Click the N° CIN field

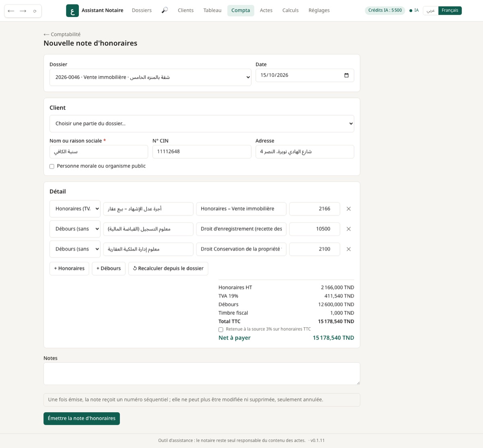pos(202,152)
